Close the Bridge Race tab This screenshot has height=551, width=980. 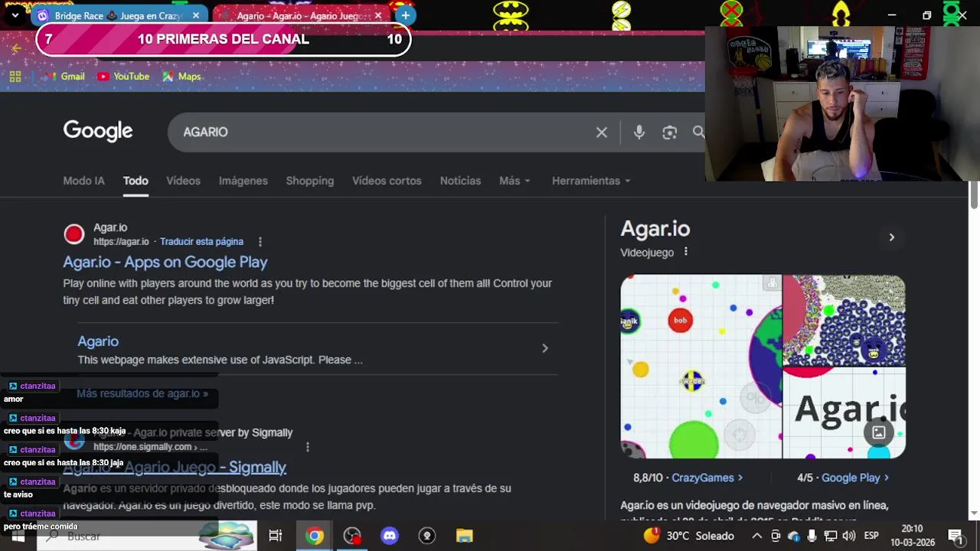(196, 15)
